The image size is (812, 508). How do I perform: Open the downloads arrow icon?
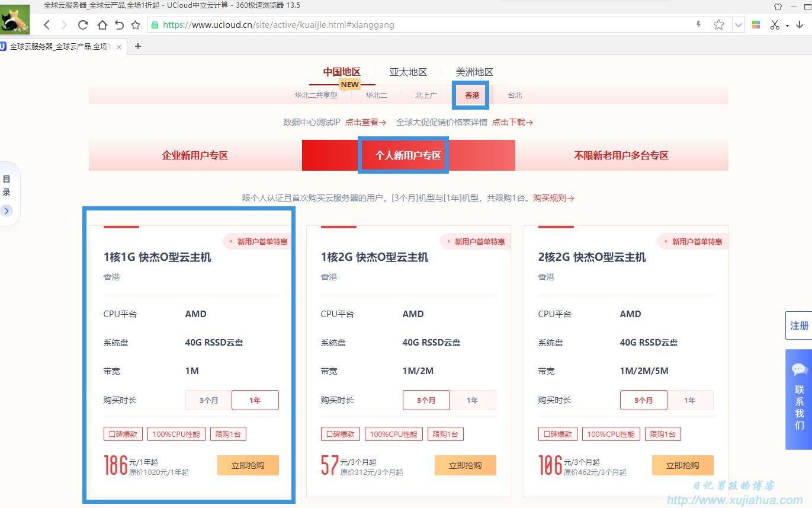[x=800, y=25]
